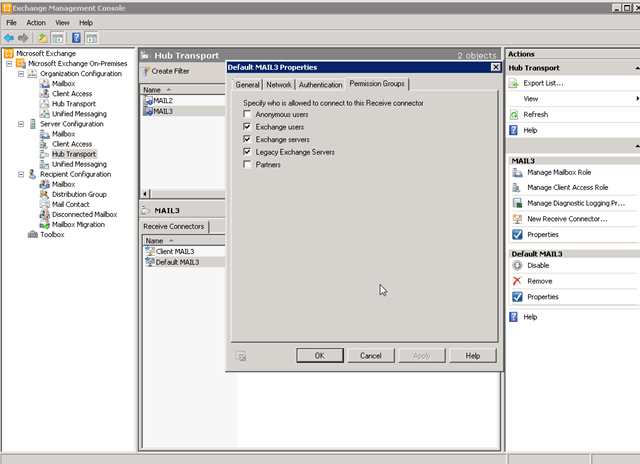
Task: Click the dialog Help button
Action: pyautogui.click(x=473, y=356)
